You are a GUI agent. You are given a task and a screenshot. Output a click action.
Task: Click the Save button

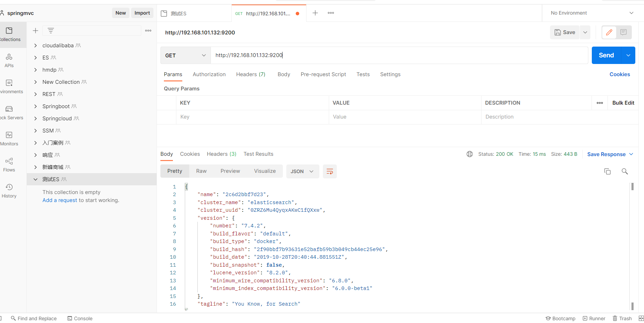[565, 32]
